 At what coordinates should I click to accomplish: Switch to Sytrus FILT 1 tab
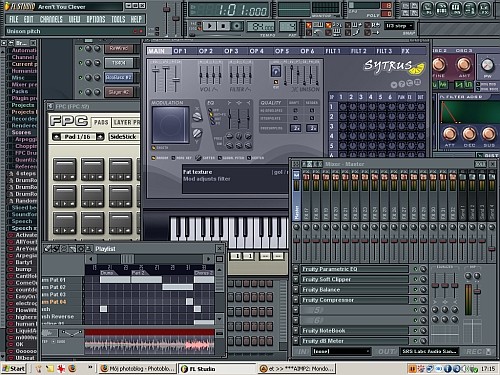coord(333,51)
